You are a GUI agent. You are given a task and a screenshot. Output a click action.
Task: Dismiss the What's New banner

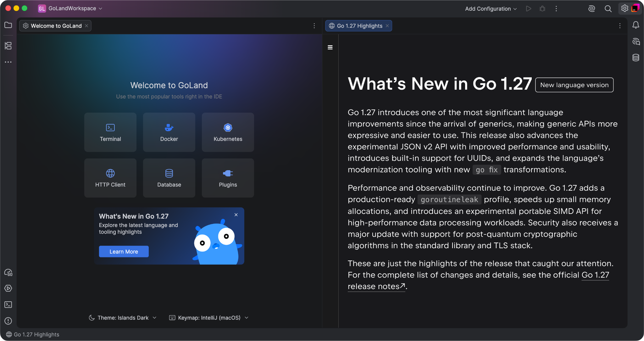pos(236,215)
